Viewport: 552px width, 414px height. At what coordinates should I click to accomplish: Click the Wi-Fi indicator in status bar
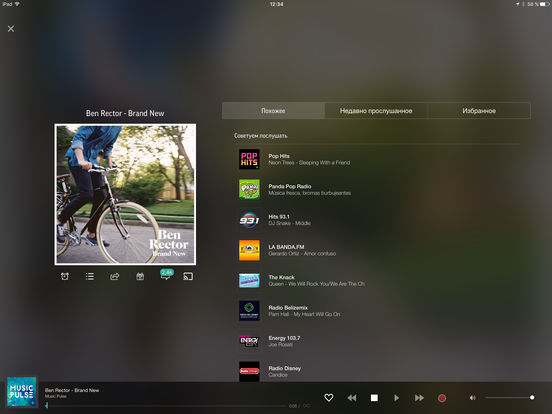(x=17, y=4)
